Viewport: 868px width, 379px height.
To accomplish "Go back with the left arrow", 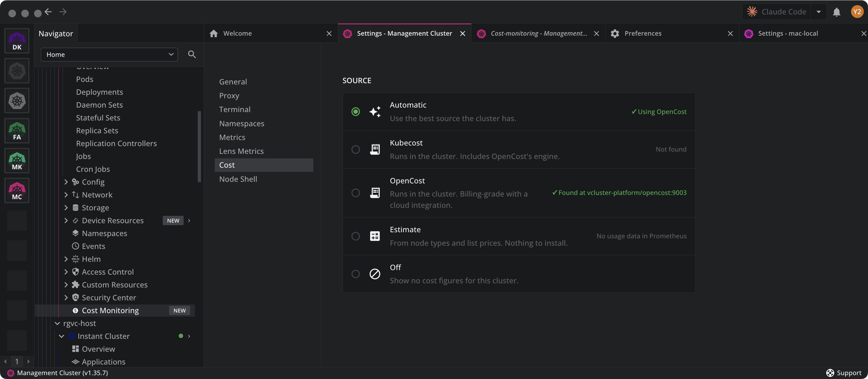I will click(x=48, y=12).
